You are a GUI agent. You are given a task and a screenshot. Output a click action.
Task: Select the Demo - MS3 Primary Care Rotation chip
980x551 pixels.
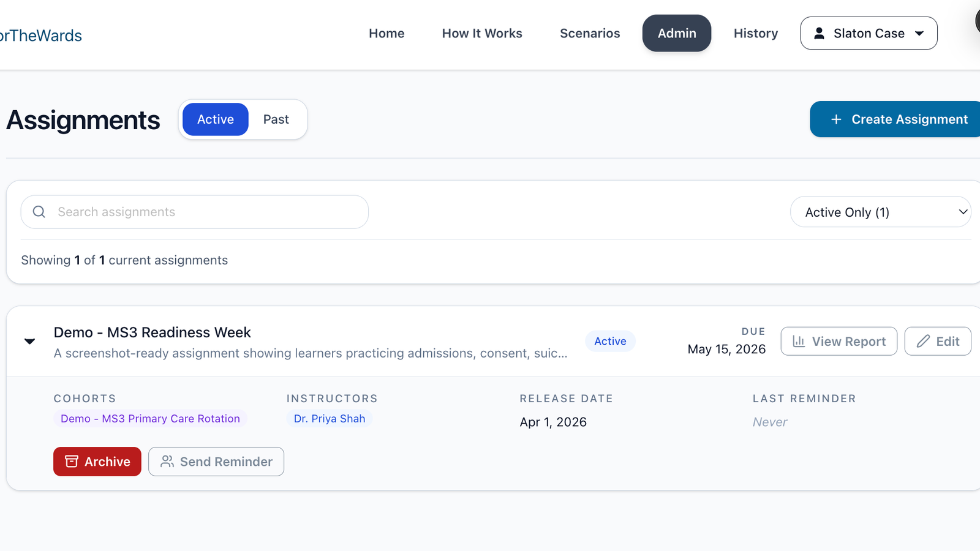tap(150, 418)
